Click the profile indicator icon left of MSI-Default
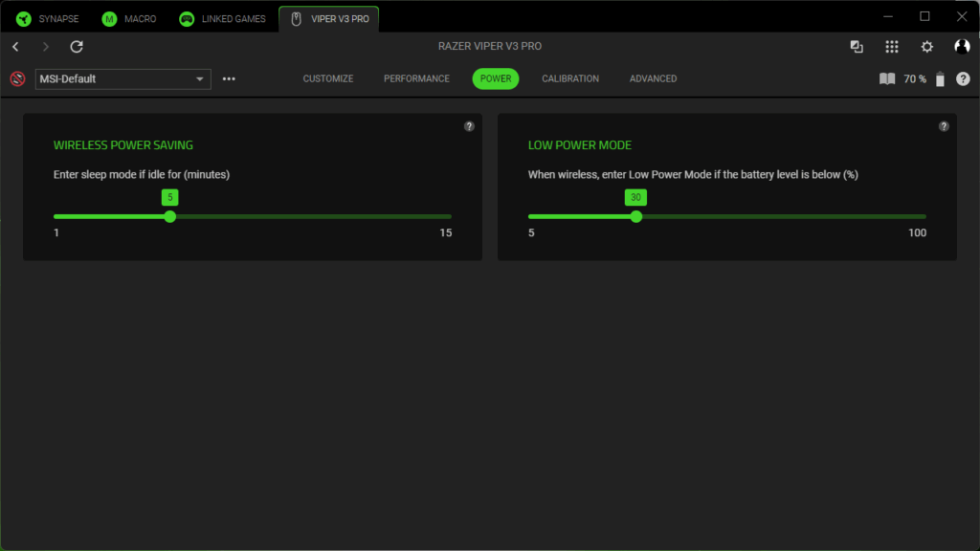980x551 pixels. [x=17, y=79]
